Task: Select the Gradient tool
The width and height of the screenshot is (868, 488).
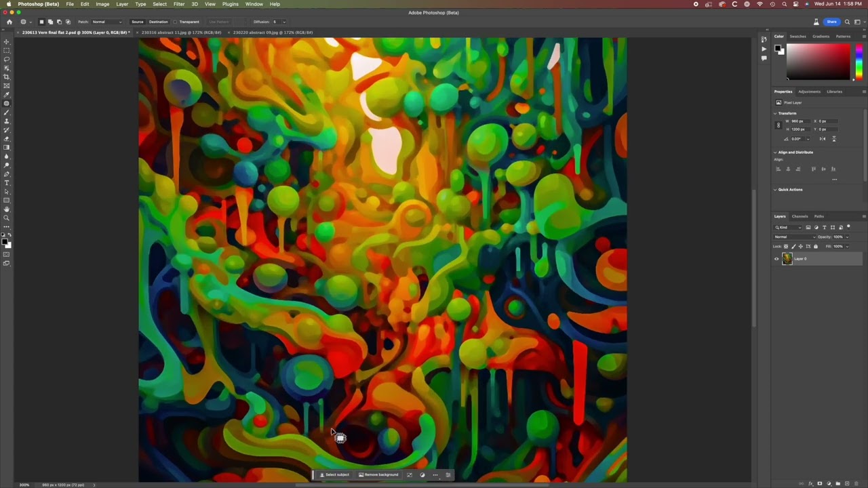Action: [7, 148]
